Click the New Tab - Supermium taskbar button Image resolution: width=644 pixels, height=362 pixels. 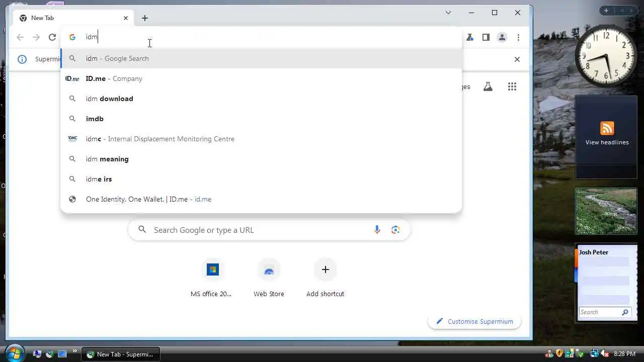tap(121, 354)
